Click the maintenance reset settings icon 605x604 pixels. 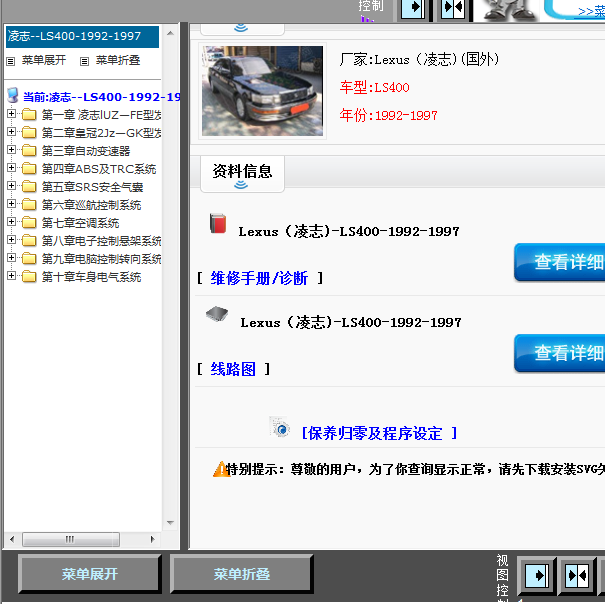coord(279,427)
